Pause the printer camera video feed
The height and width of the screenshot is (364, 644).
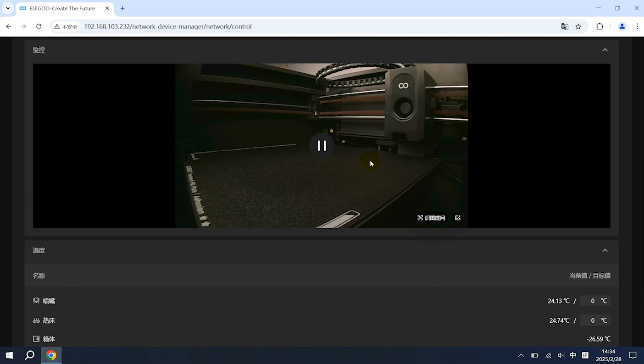322,146
